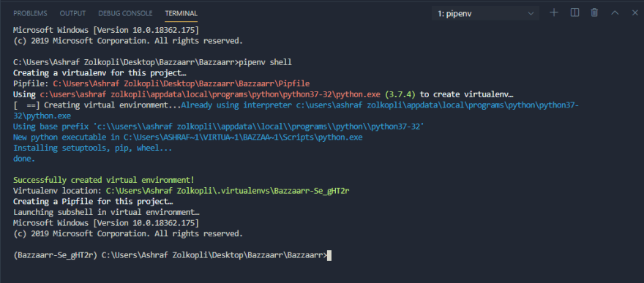
Task: Kill the terminal with the trash icon
Action: tap(594, 12)
